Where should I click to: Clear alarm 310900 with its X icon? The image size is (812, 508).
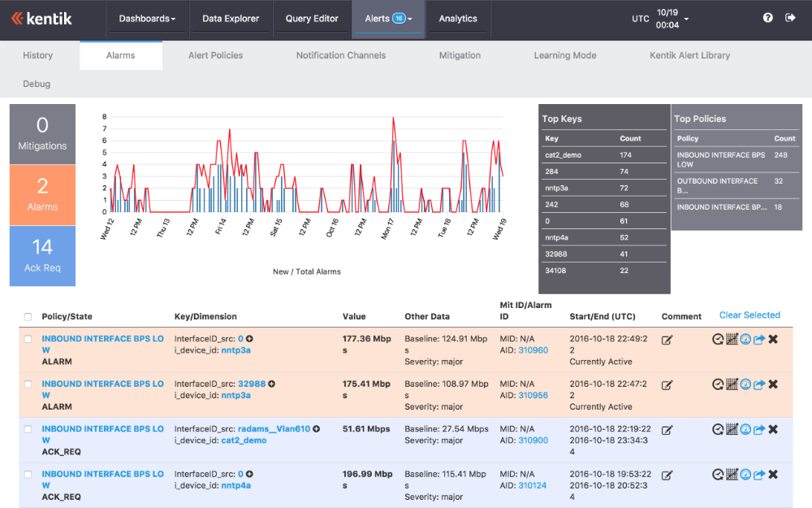click(773, 430)
